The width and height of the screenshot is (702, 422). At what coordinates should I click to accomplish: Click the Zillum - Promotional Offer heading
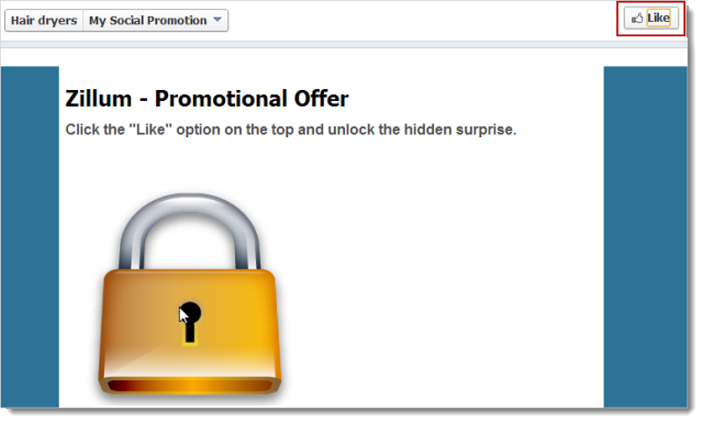tap(206, 99)
